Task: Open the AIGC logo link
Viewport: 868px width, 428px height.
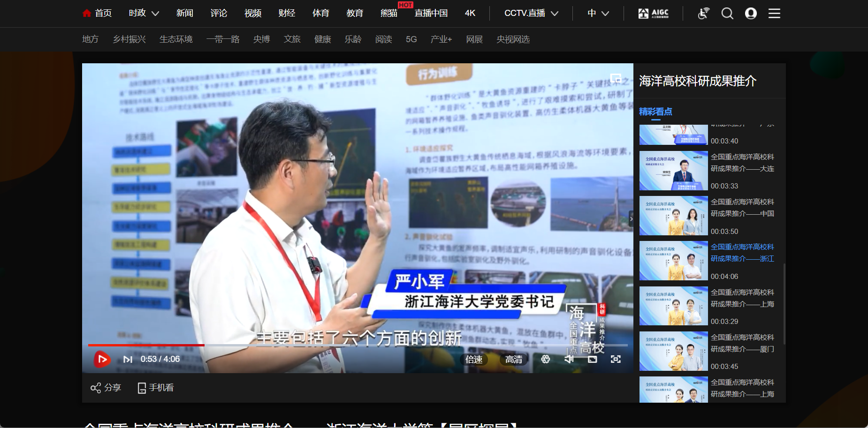Action: [x=653, y=14]
